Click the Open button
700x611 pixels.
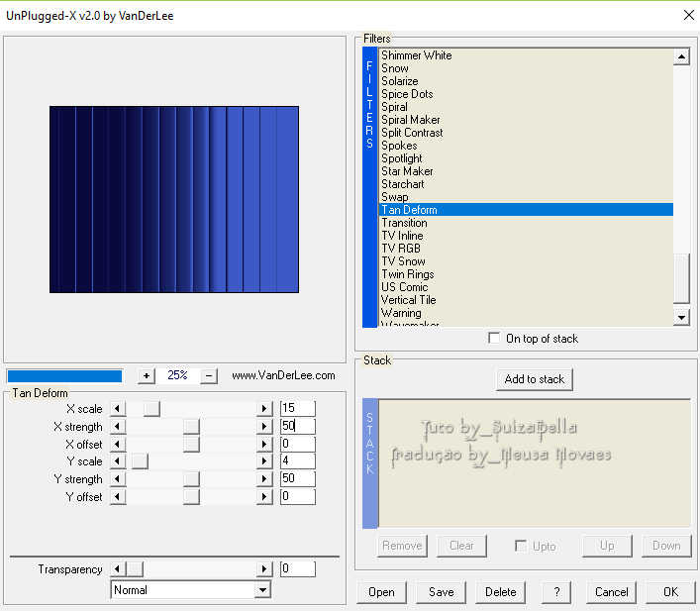(381, 592)
